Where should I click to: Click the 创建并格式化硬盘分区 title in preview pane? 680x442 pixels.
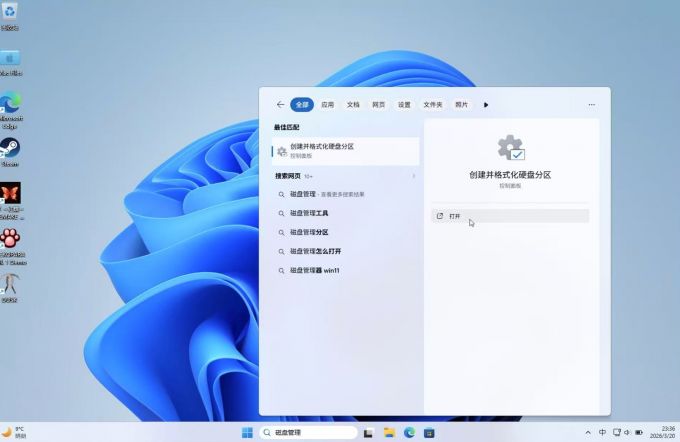510,175
